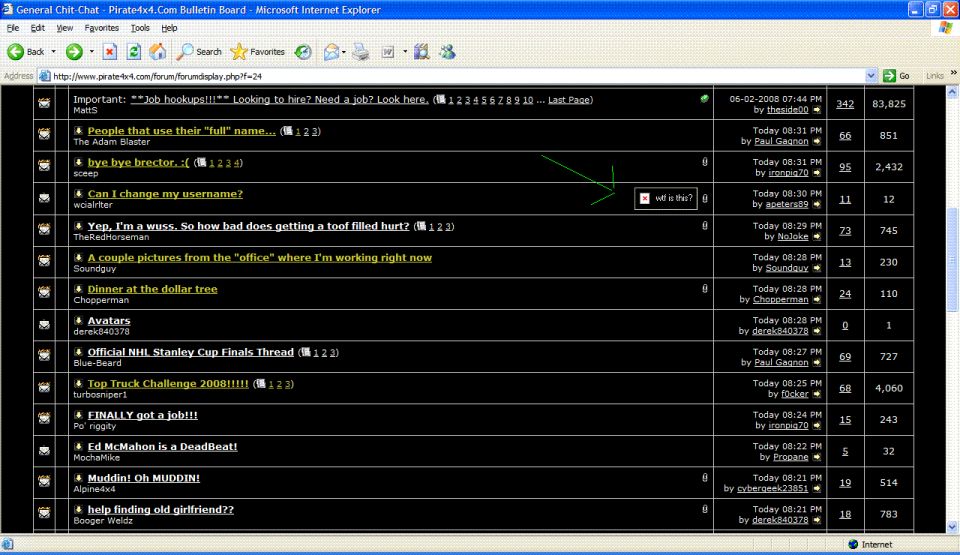Open thread 'Dinner at the dollar tree'
The height and width of the screenshot is (555, 960).
152,289
